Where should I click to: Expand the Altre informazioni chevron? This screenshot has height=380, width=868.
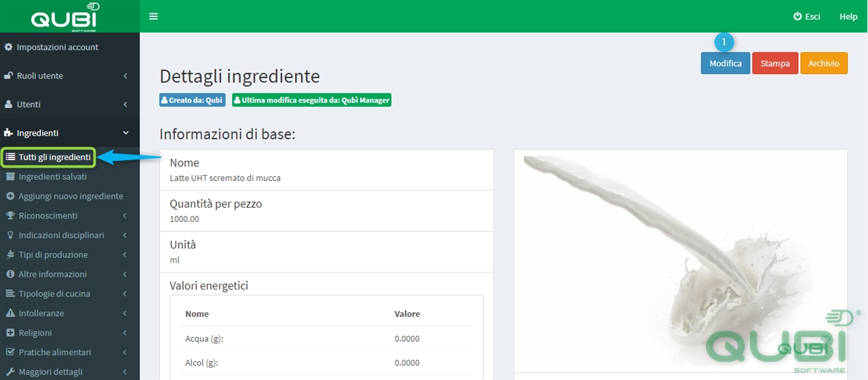pos(125,275)
